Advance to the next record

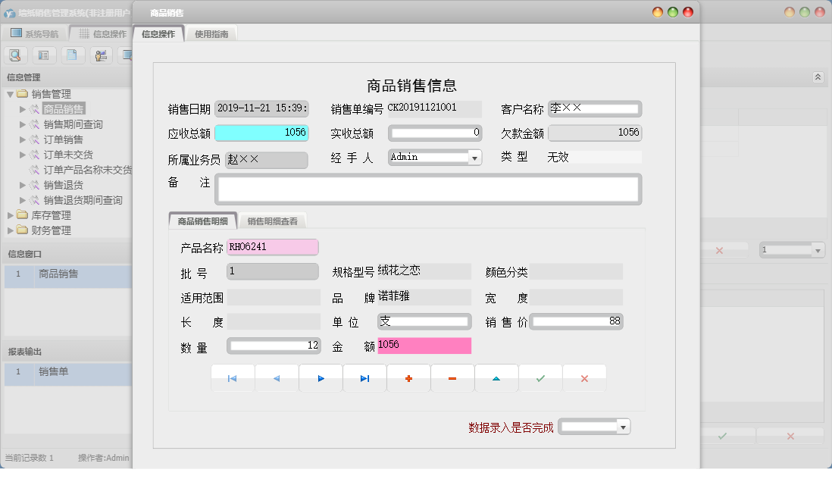click(x=321, y=377)
